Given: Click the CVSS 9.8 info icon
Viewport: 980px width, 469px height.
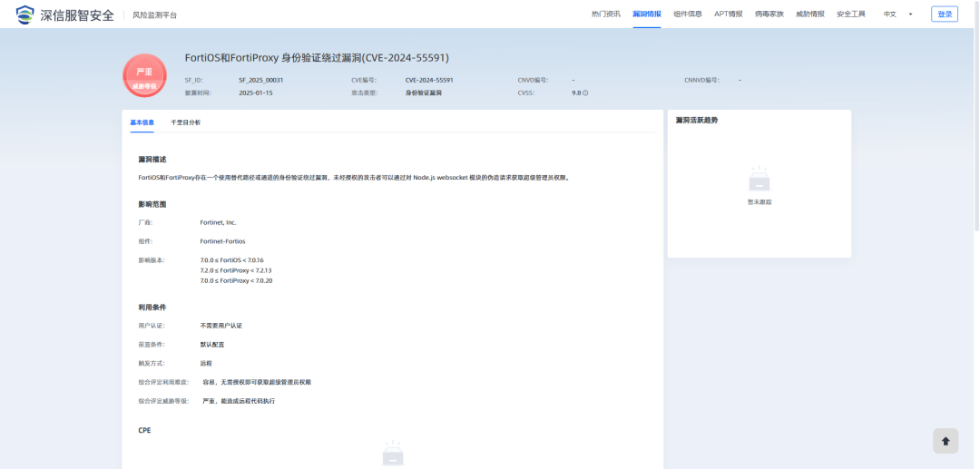Looking at the screenshot, I should coord(585,93).
